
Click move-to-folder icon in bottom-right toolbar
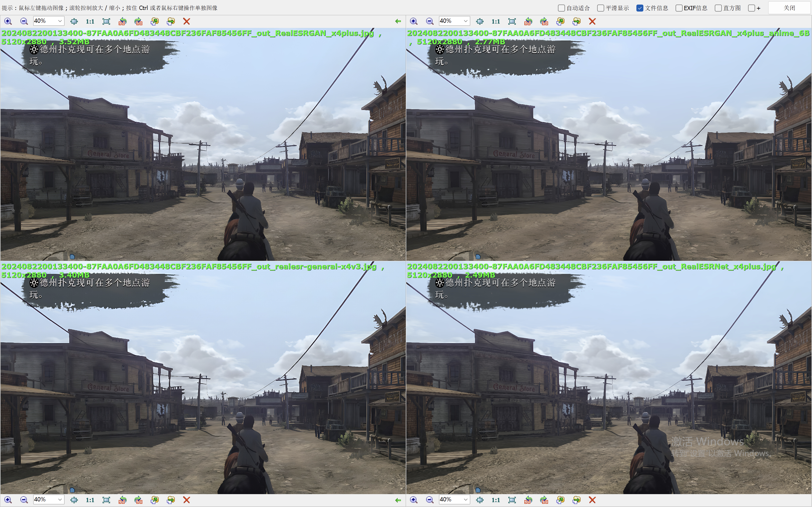pyautogui.click(x=577, y=499)
